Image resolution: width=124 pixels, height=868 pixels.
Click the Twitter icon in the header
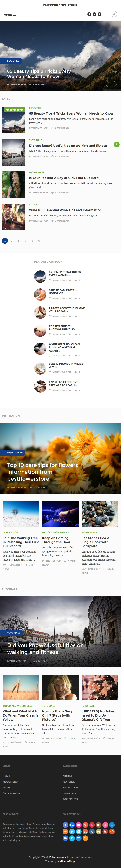tap(94, 14)
